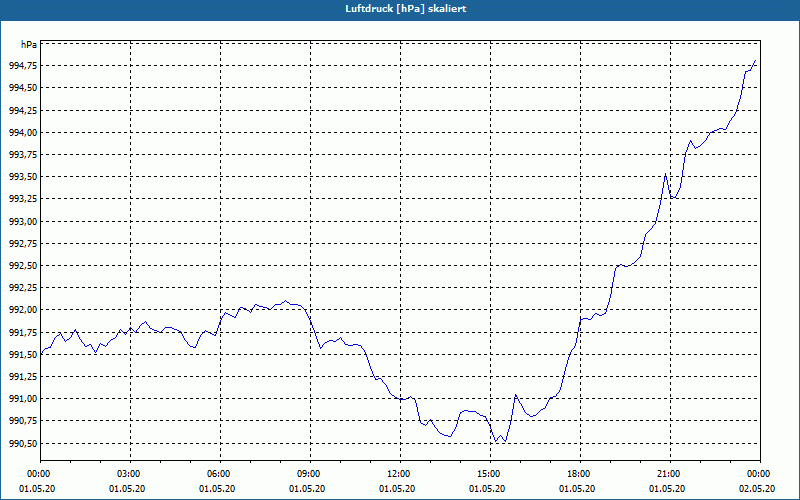800x500 pixels.
Task: Click the pressure curve peak near 21:00
Action: pos(665,174)
